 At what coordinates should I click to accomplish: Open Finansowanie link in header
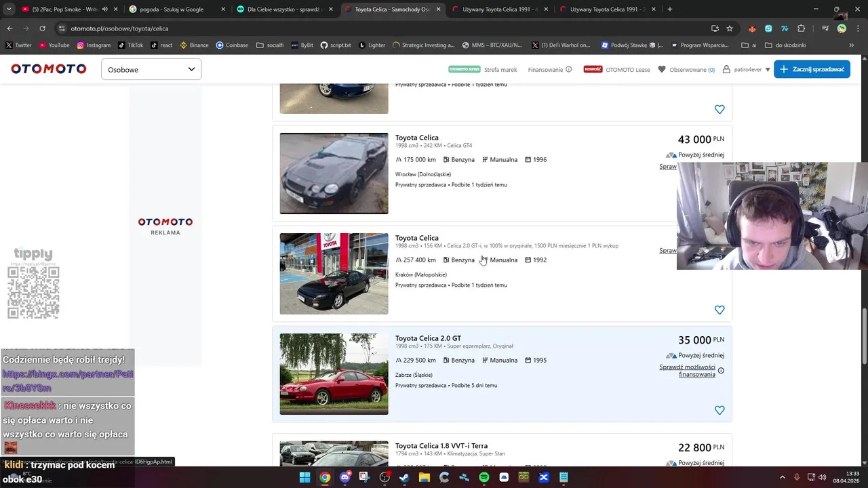point(545,69)
